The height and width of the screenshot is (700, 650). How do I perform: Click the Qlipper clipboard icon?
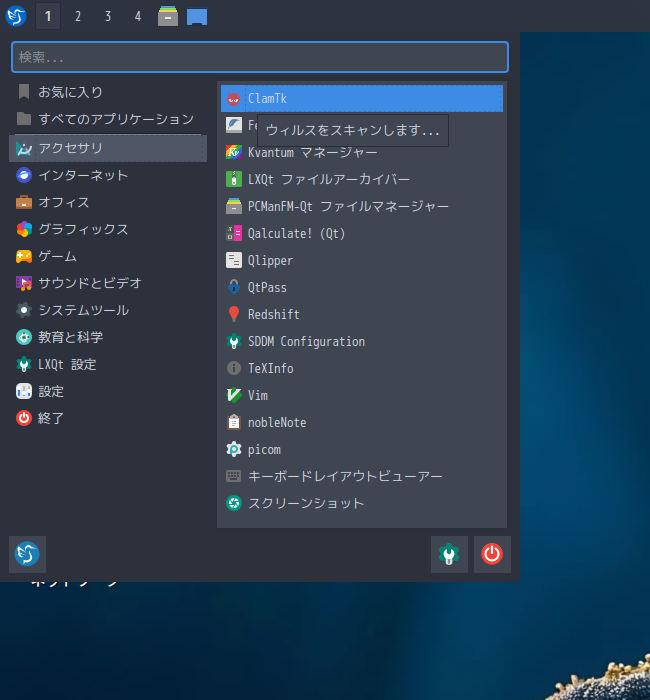(234, 260)
